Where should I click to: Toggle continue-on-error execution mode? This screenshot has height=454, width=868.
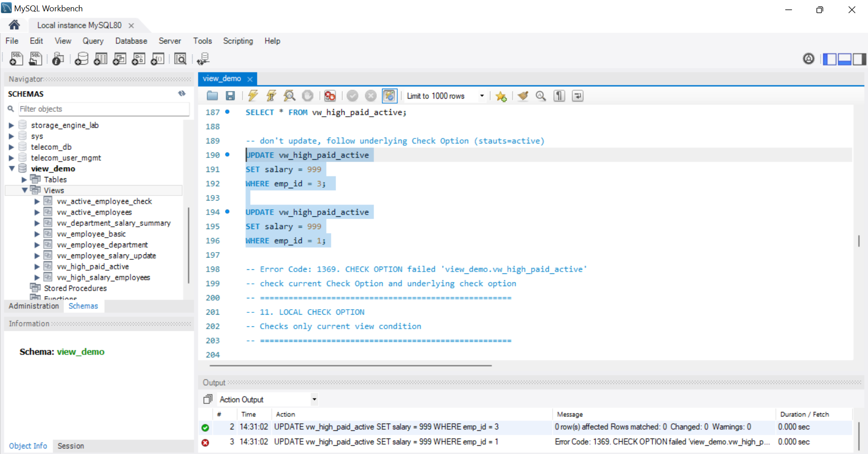point(330,96)
